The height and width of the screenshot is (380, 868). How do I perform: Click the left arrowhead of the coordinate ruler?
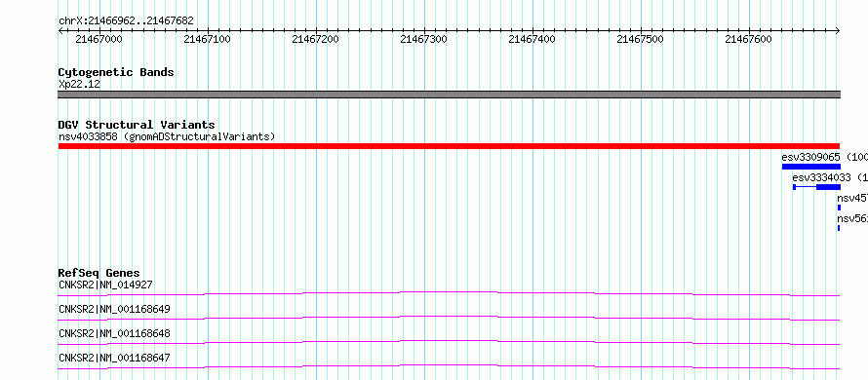click(60, 30)
